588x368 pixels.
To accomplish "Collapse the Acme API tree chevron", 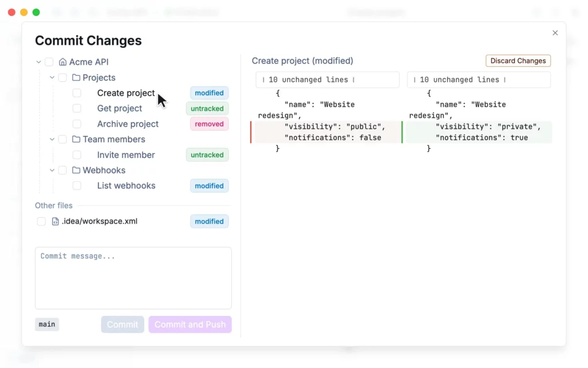I will tap(38, 62).
